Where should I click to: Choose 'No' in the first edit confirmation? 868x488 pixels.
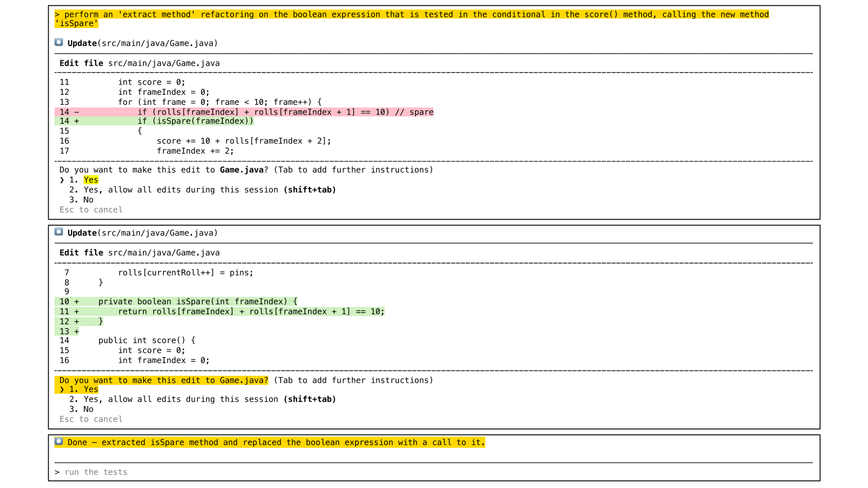coord(88,200)
